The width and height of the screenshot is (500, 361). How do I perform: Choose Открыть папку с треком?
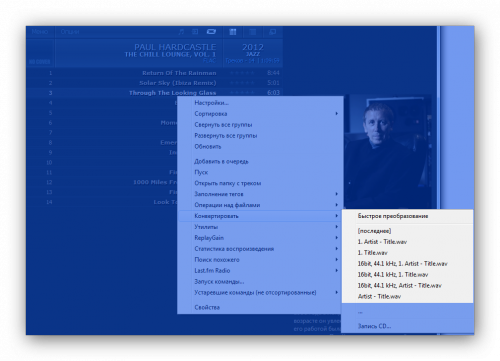(x=260, y=183)
